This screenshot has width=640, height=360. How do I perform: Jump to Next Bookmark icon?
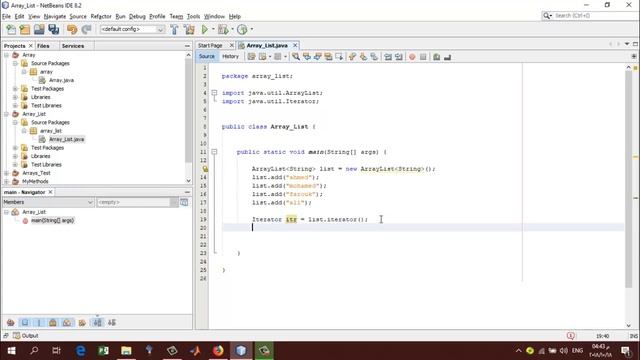(x=363, y=57)
